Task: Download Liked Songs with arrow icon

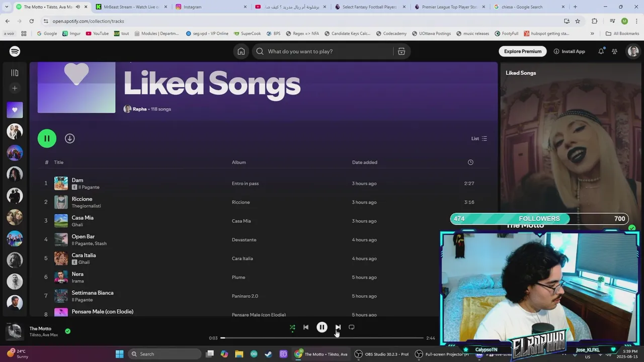Action: tap(70, 138)
